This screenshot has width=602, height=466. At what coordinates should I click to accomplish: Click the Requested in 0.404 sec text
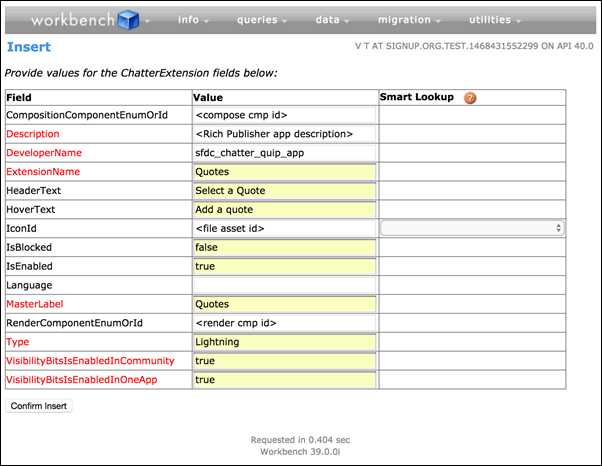tap(300, 440)
